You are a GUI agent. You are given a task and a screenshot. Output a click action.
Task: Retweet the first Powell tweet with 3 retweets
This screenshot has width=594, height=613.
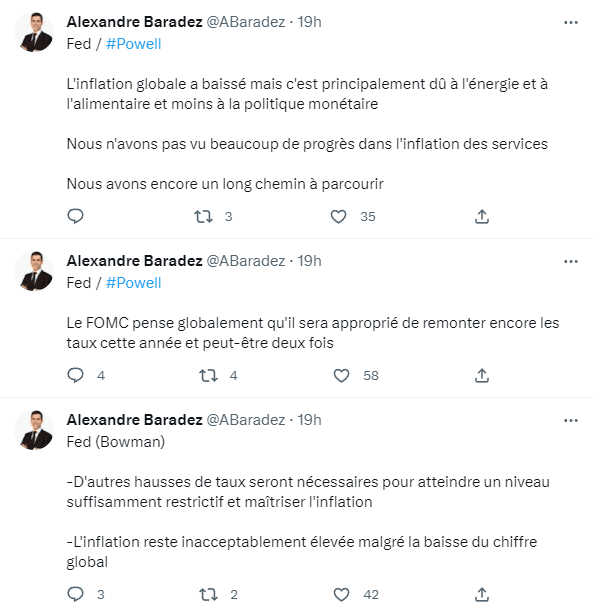point(204,216)
